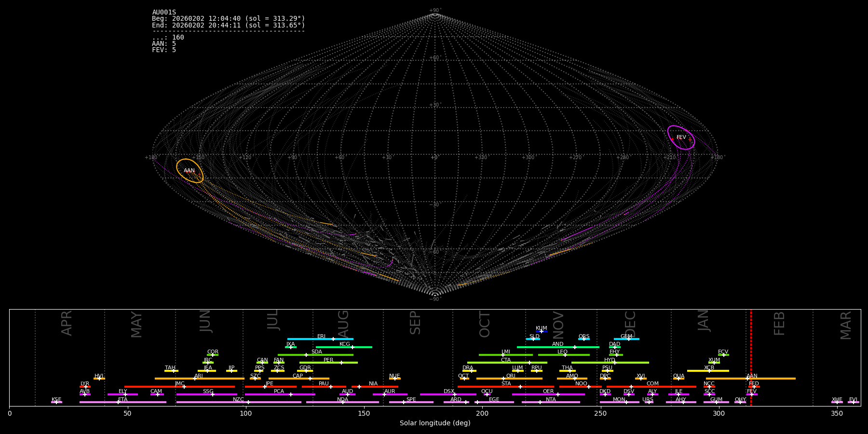Click the GDR shower label
868x434 pixels.
pos(305,368)
